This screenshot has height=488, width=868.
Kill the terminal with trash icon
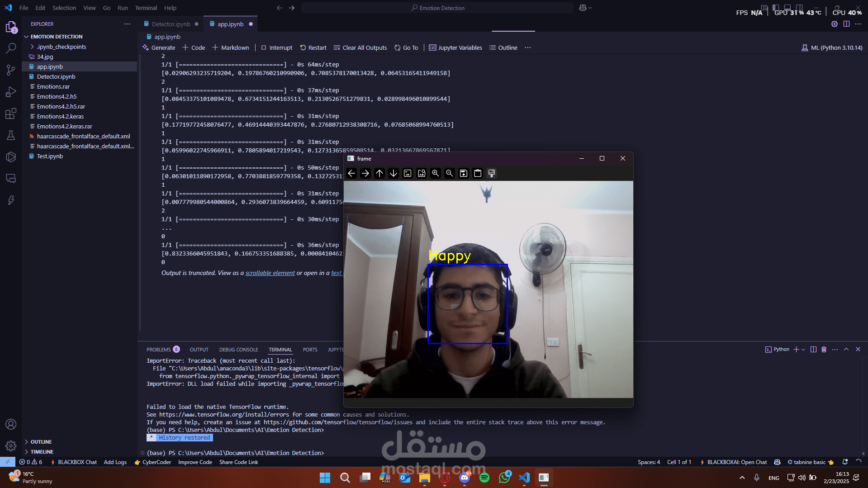[x=824, y=350]
